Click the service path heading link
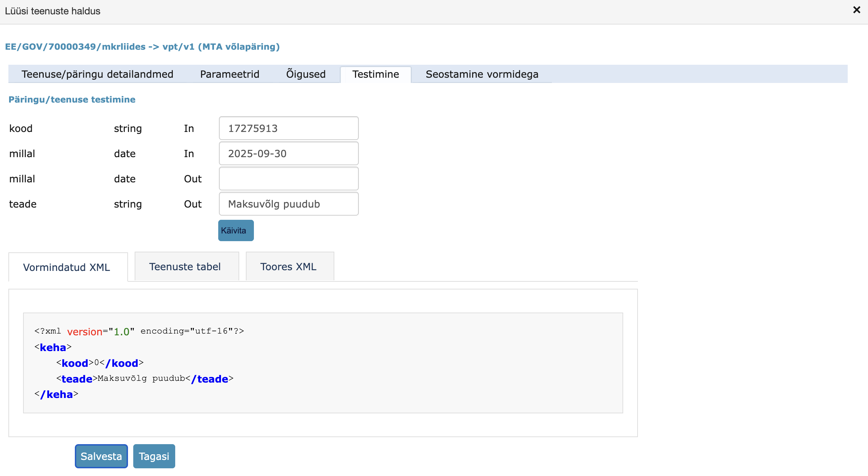The height and width of the screenshot is (476, 868). pyautogui.click(x=142, y=47)
